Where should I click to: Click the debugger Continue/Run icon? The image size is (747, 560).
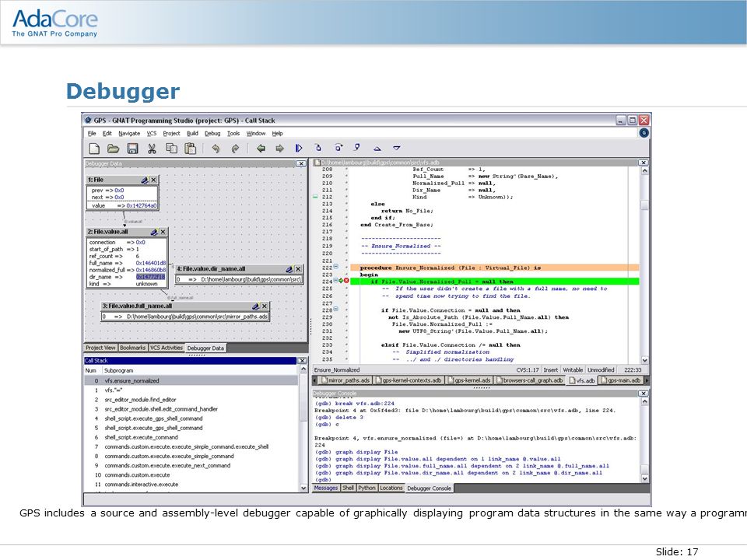click(299, 148)
